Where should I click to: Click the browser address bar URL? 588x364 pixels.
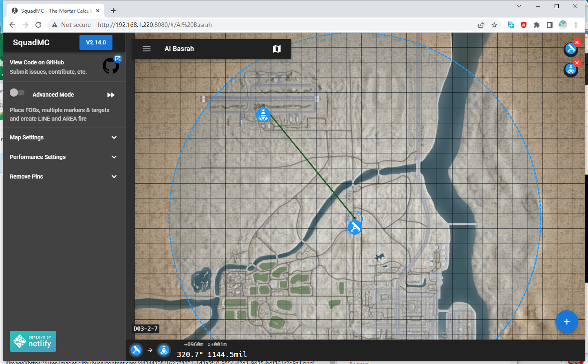155,25
